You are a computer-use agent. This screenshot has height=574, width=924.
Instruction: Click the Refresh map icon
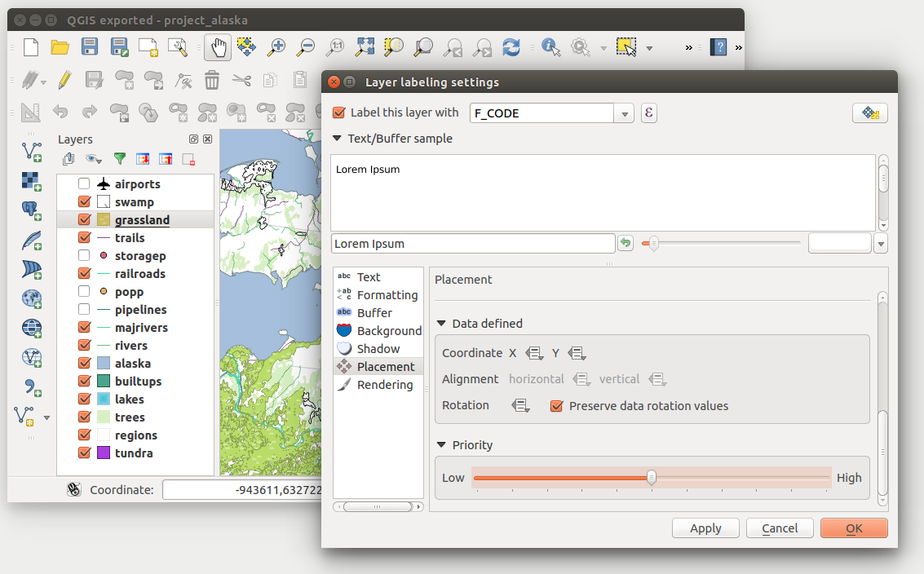pyautogui.click(x=511, y=47)
